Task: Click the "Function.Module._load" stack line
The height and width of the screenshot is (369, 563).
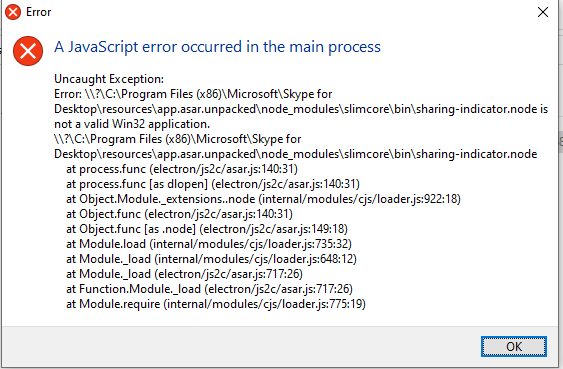Action: tap(209, 289)
